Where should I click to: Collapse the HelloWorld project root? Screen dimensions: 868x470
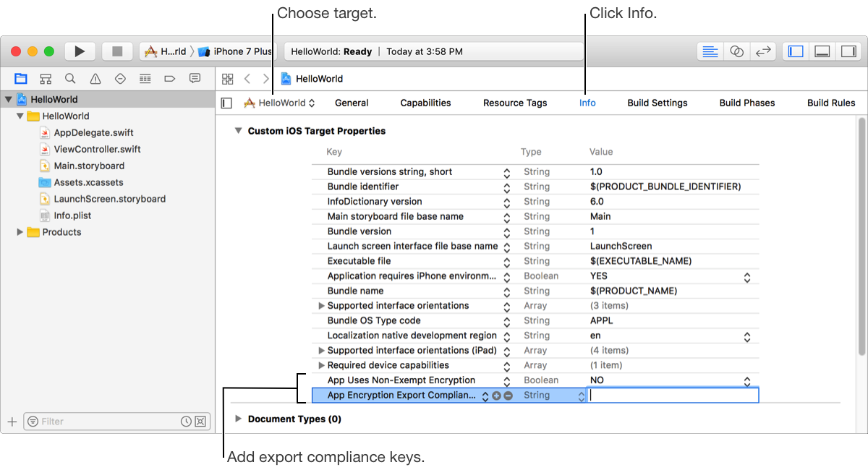click(8, 100)
